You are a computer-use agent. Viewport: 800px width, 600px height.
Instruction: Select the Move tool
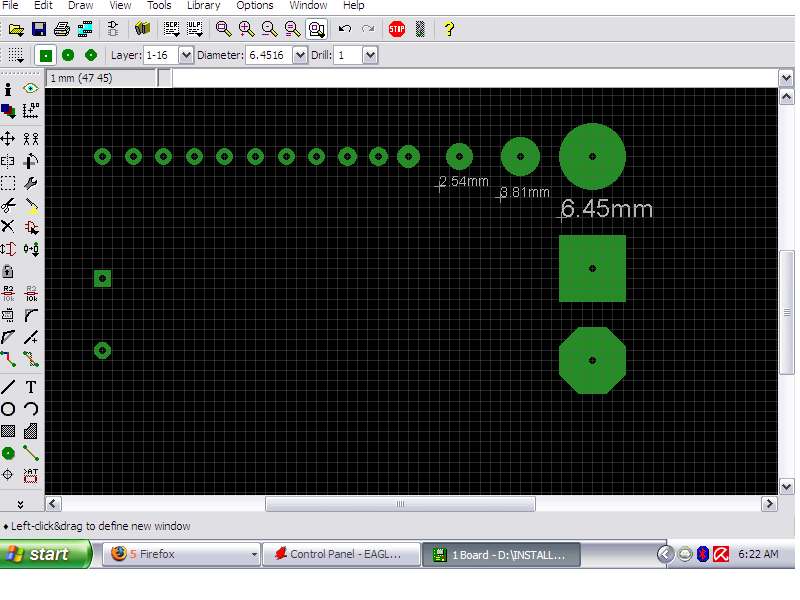tap(8, 139)
